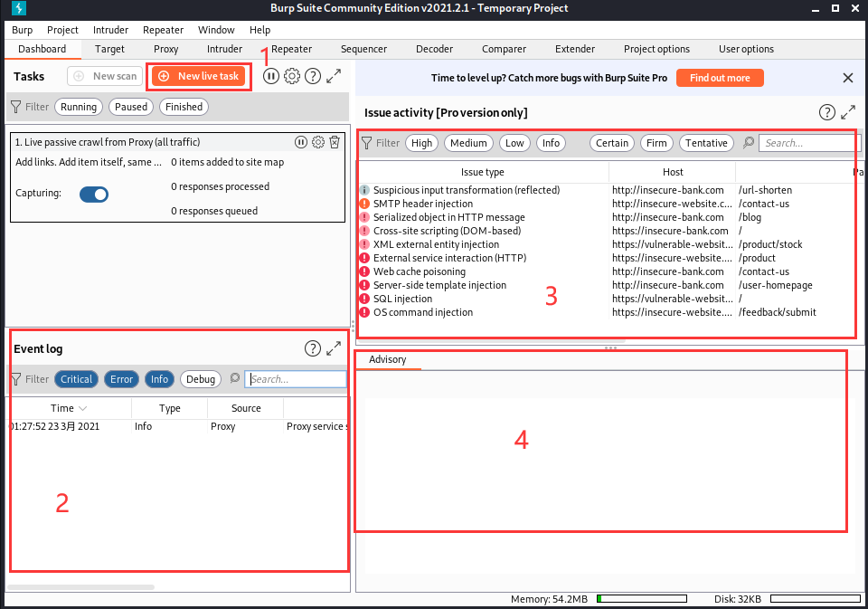The image size is (868, 609).
Task: Toggle the Tentative confidence filter
Action: tap(706, 143)
